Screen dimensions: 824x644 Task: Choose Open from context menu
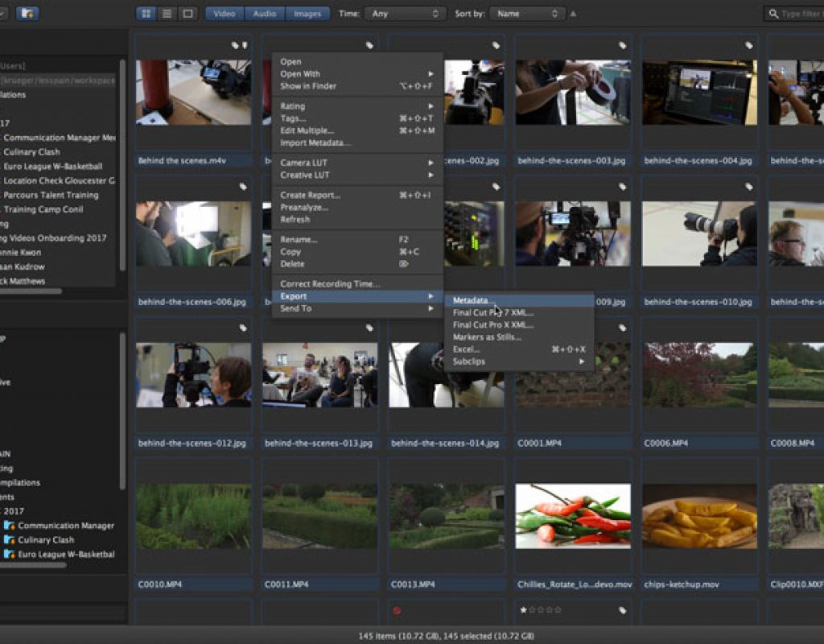357,61
